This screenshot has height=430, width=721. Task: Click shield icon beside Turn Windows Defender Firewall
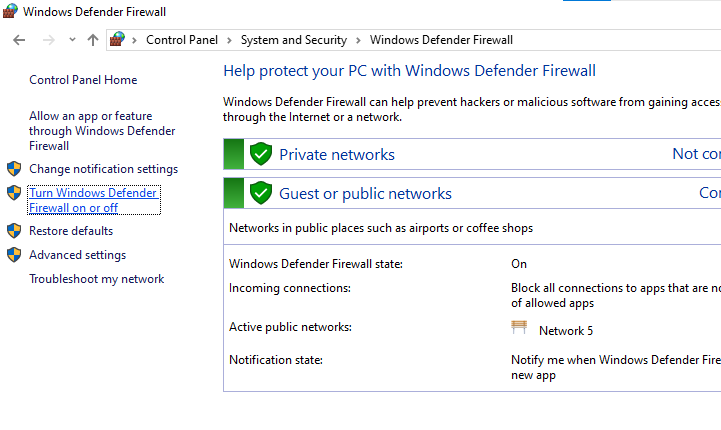click(14, 193)
